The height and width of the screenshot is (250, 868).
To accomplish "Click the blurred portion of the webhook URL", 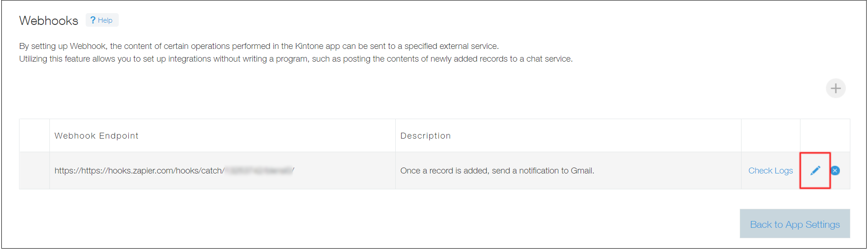I will (x=259, y=171).
